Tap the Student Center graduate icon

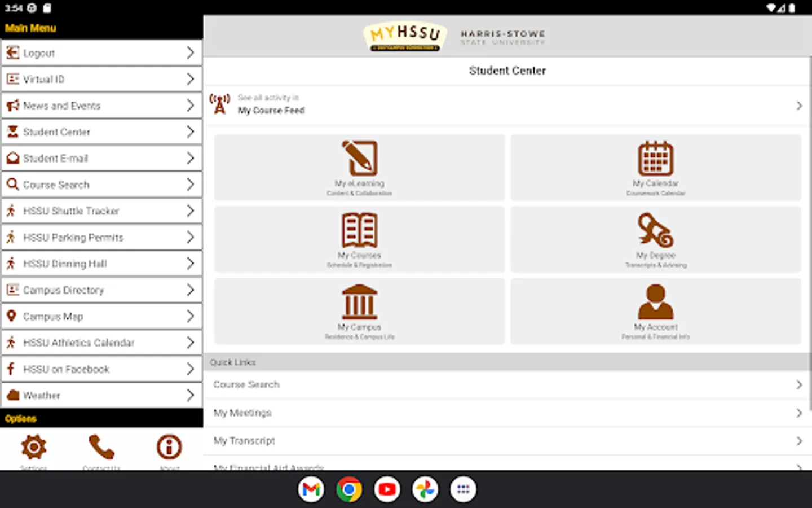(x=12, y=132)
